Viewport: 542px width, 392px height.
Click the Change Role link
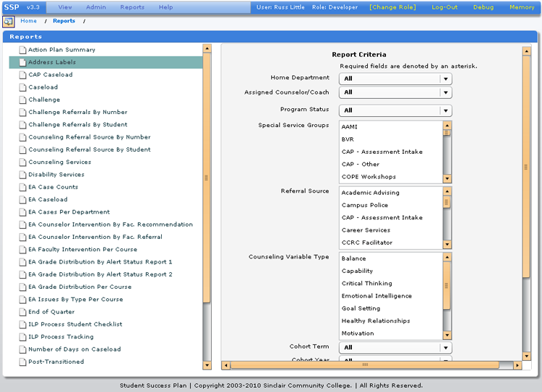pyautogui.click(x=392, y=7)
